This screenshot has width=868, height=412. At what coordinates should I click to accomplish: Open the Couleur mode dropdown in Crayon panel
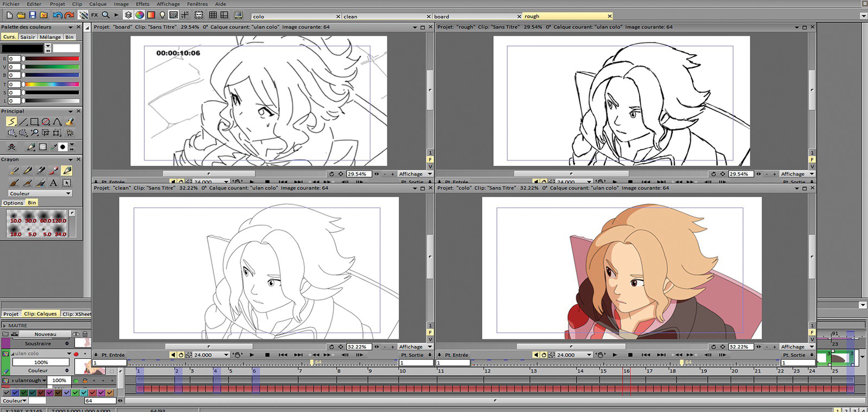tap(40, 194)
